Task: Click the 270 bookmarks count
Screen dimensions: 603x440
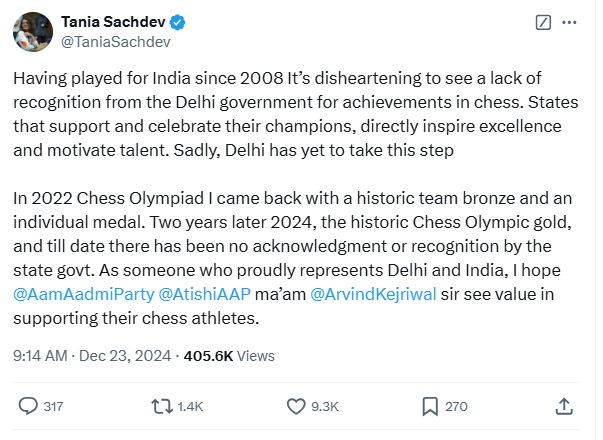Action: (x=456, y=407)
